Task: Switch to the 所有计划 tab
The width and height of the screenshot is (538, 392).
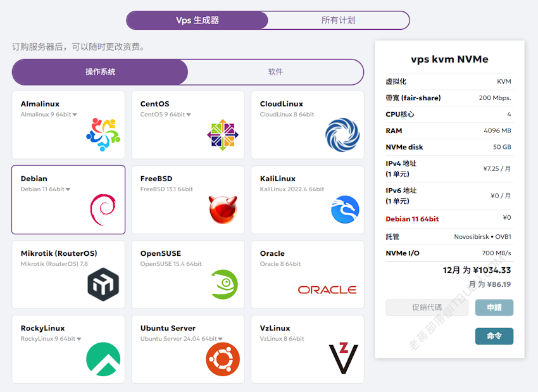Action: click(339, 20)
